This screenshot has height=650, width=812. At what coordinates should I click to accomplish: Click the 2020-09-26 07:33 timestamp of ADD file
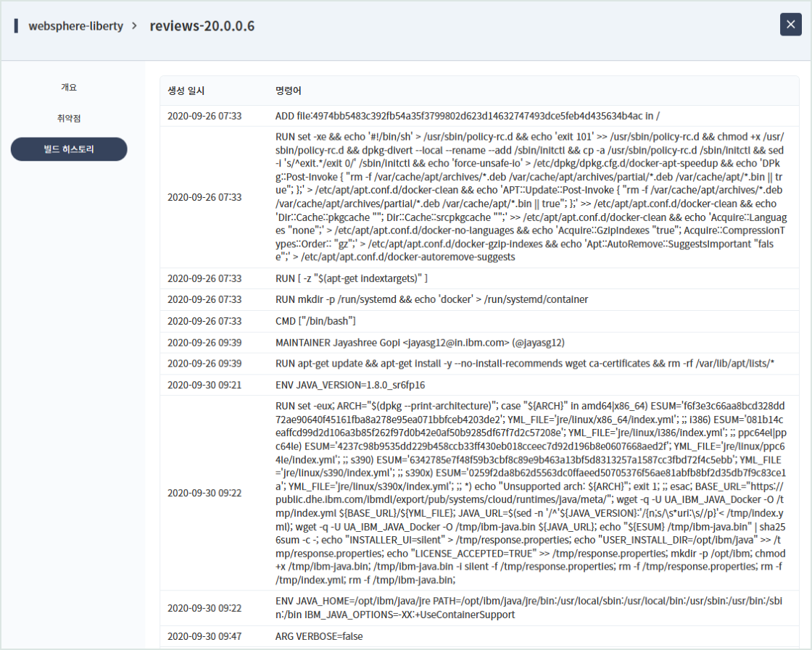point(204,116)
